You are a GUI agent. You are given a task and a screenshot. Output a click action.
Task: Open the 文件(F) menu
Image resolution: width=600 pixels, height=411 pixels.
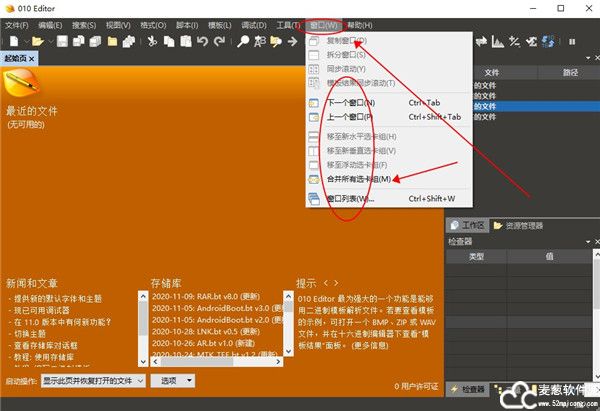coord(17,25)
